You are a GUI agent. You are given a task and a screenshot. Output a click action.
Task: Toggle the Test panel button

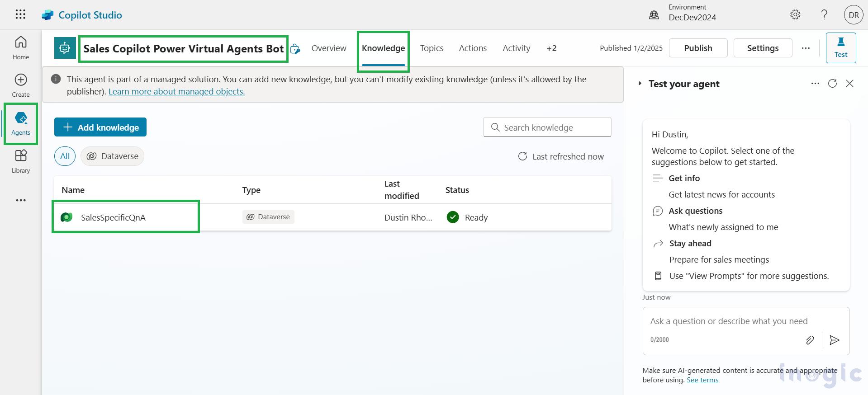[840, 47]
